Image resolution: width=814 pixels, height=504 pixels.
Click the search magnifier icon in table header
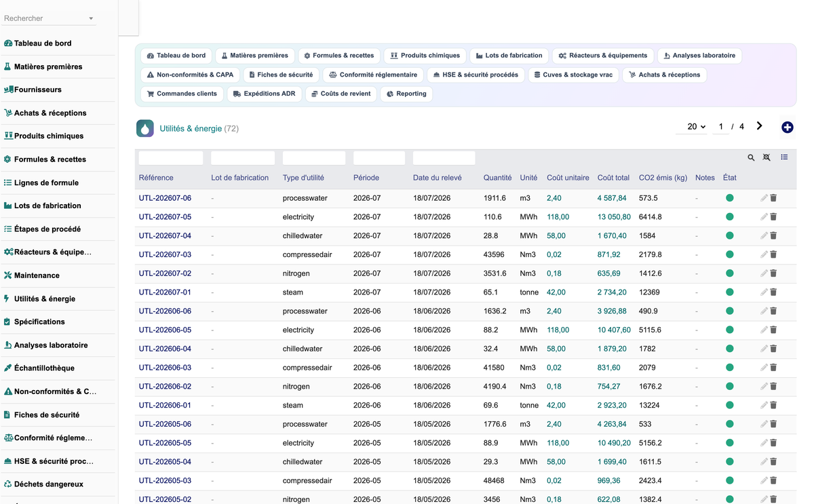click(751, 157)
